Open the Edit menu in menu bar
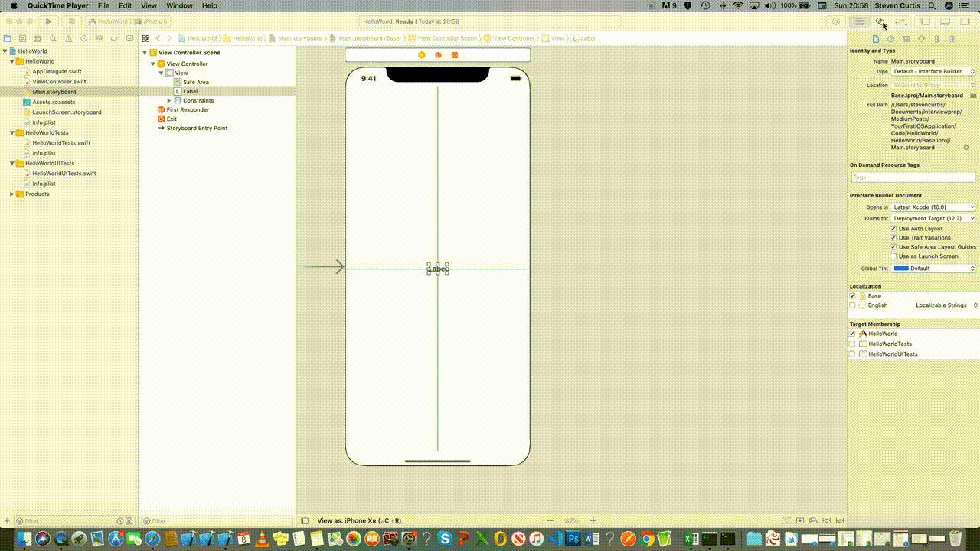The image size is (980, 551). coord(126,5)
